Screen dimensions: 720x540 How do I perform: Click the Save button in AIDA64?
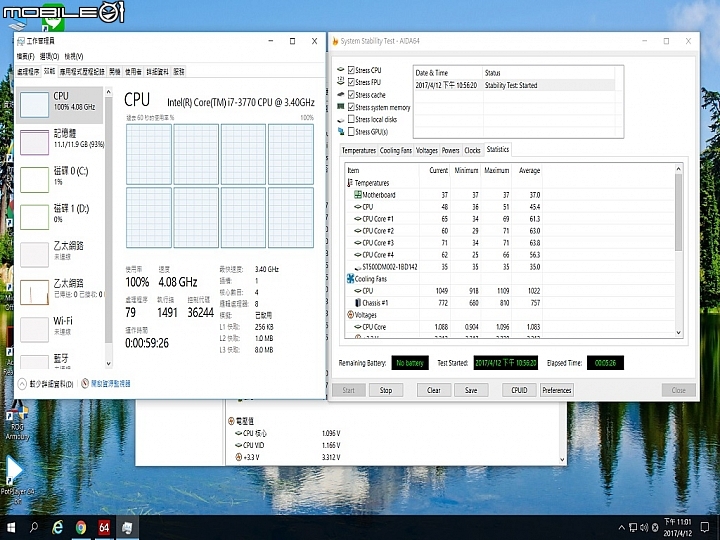coord(471,390)
